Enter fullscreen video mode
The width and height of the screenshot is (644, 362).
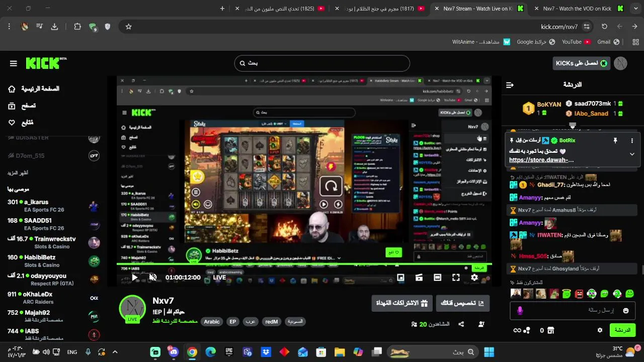(x=456, y=277)
